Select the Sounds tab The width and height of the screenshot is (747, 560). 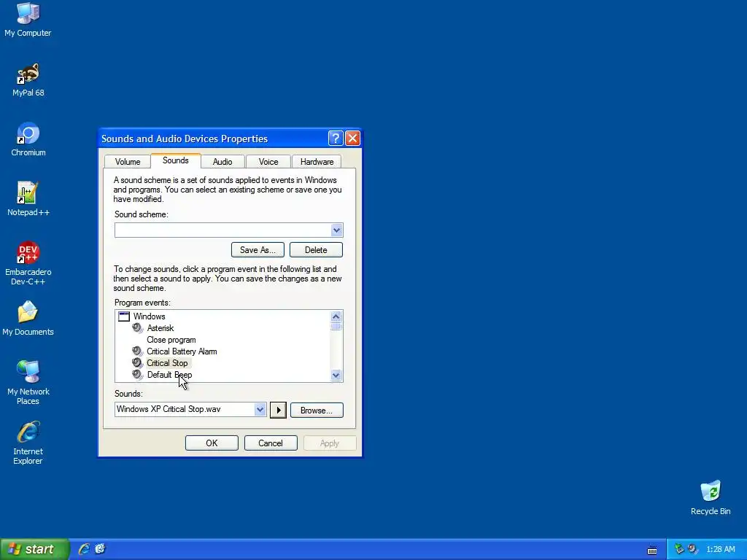(175, 160)
